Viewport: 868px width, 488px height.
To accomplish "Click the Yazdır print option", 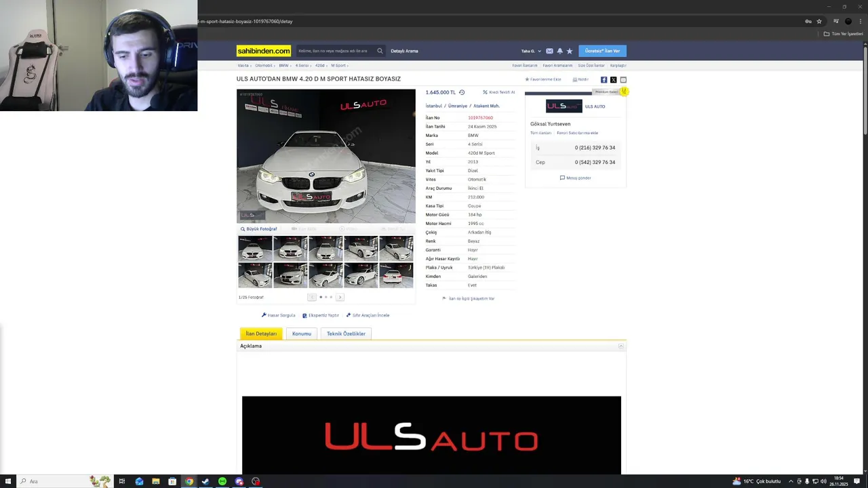I will coord(580,79).
